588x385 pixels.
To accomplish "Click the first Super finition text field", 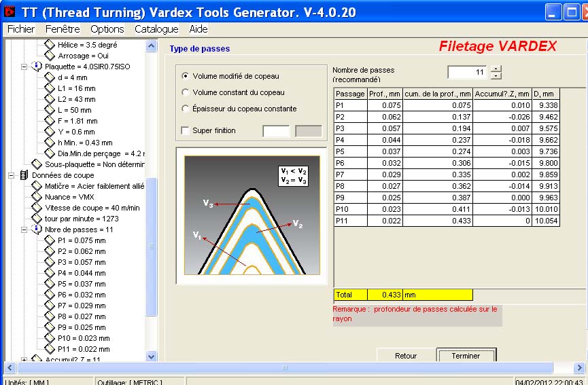I will 277,131.
